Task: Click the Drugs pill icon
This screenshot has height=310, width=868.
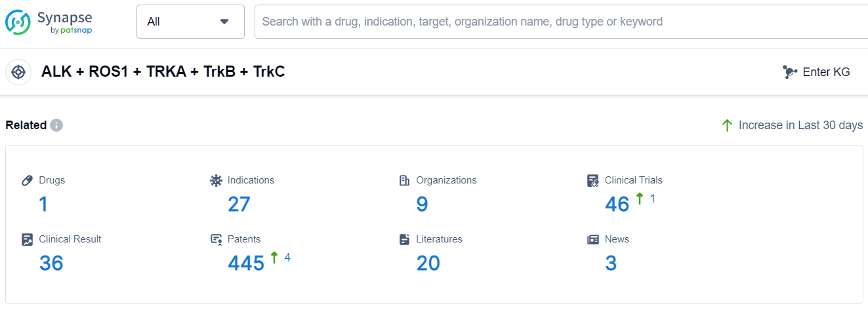Action: click(28, 180)
